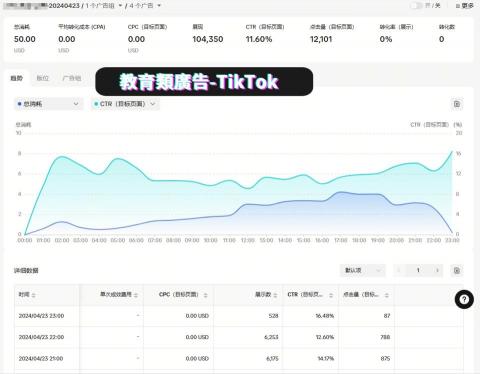Click the detail data table export icon
The image size is (480, 374).
pos(457,270)
